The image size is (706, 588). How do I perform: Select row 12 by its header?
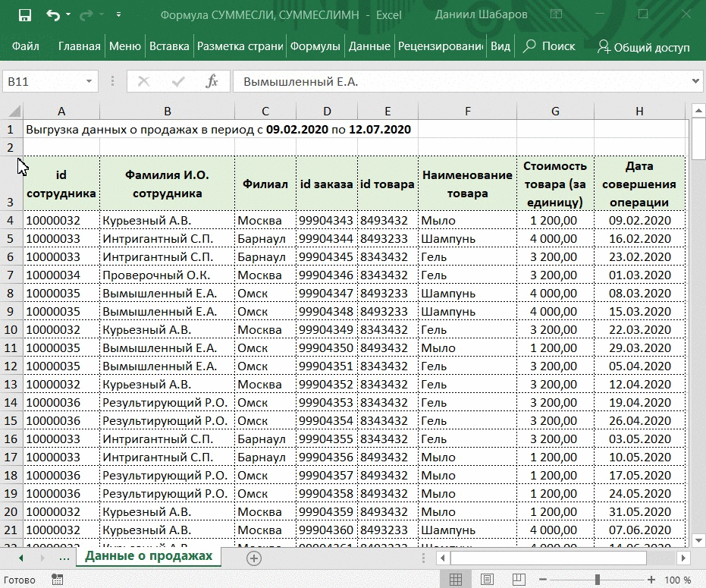click(11, 366)
